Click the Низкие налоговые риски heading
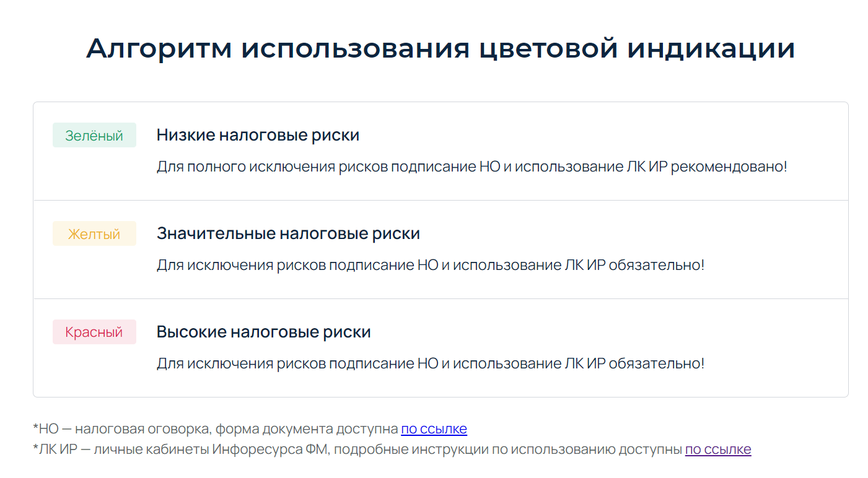This screenshot has width=868, height=478. coord(258,135)
